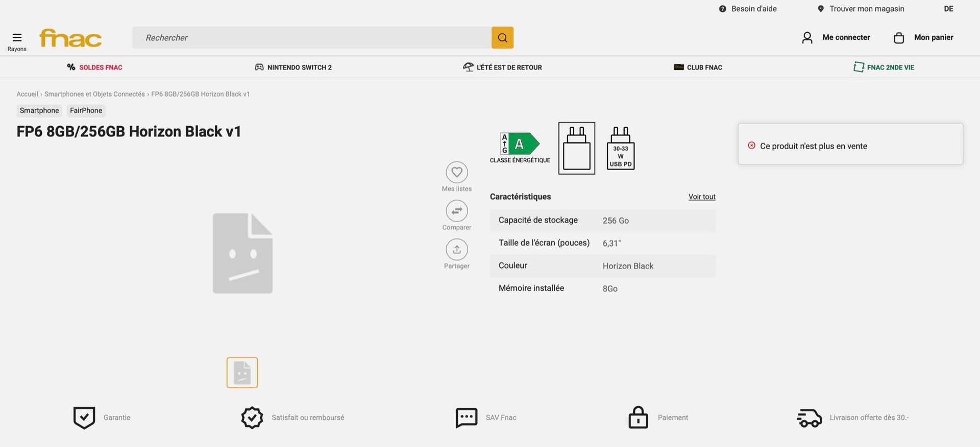Click the Horizon Black color value

pos(628,266)
